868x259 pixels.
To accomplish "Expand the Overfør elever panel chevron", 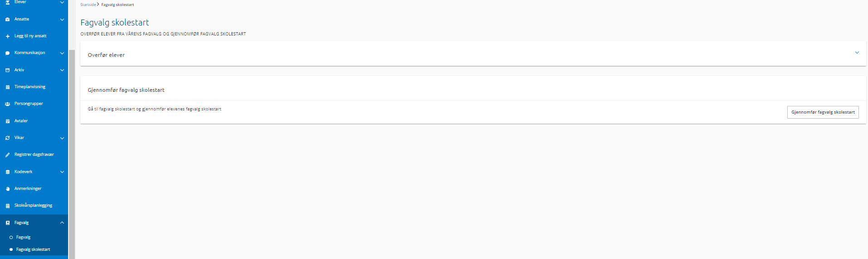I will point(857,53).
